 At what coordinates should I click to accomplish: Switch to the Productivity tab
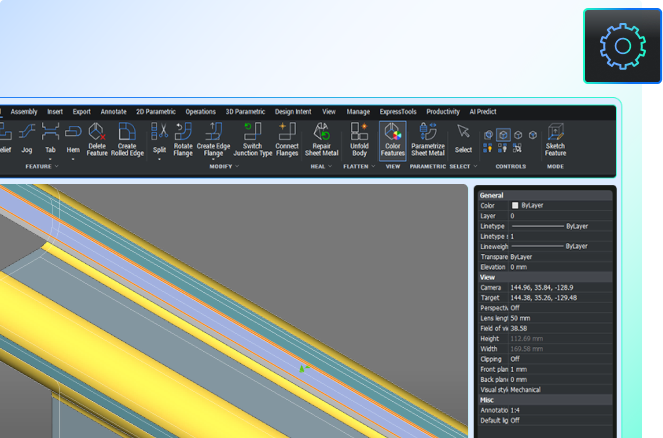pos(443,112)
